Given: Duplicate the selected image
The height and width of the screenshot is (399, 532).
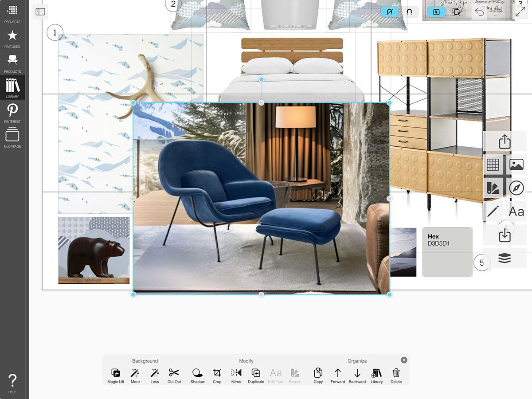Looking at the screenshot, I should tap(256, 376).
